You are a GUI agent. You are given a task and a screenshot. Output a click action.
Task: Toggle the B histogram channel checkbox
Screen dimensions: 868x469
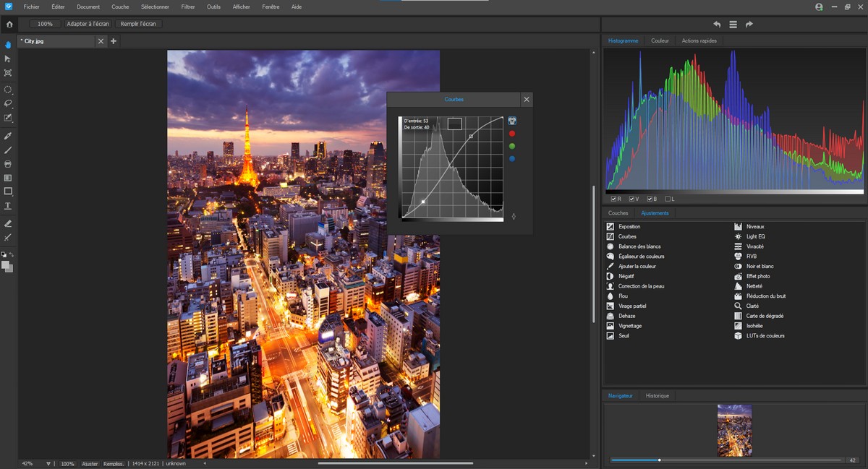[650, 199]
